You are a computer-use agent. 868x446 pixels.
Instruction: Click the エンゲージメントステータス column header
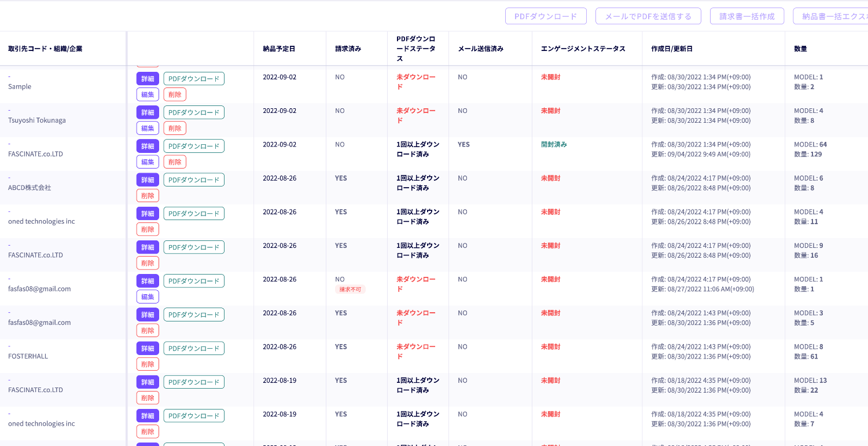(x=583, y=49)
